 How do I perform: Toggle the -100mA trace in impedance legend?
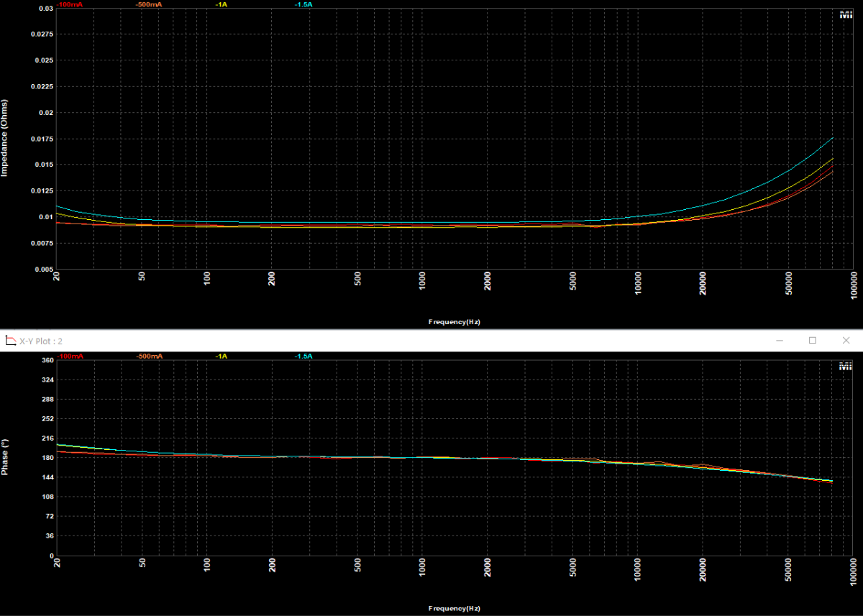[70, 4]
